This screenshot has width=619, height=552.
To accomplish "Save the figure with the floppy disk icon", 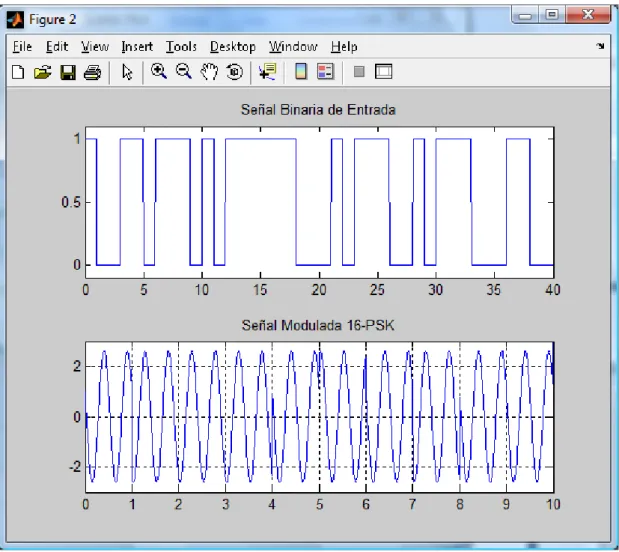I will point(68,73).
